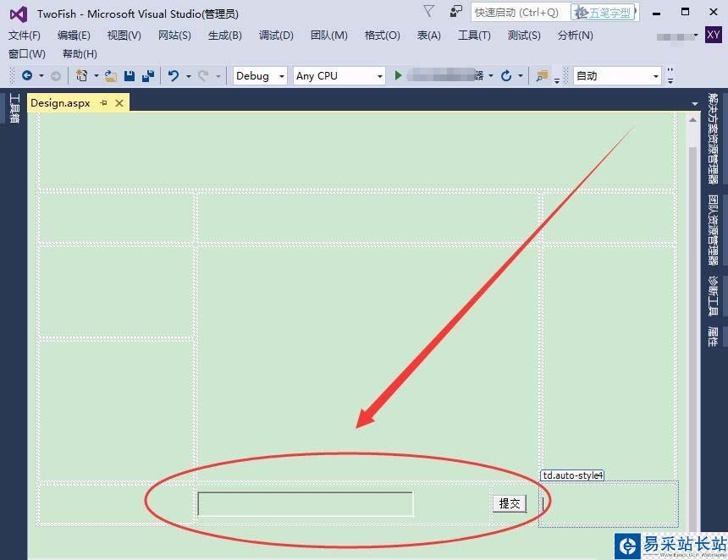Click the td.auto-style4 tag label
The height and width of the screenshot is (560, 728).
pyautogui.click(x=572, y=475)
